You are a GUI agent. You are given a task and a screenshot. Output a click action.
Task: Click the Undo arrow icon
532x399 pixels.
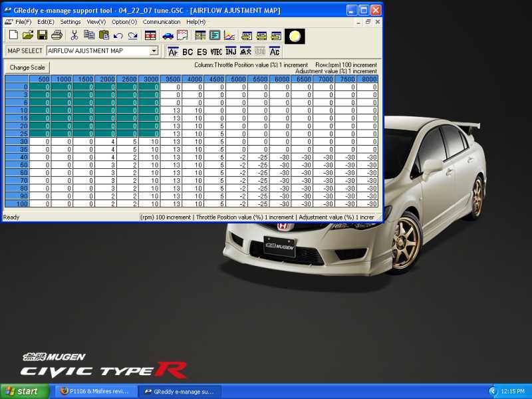point(118,35)
